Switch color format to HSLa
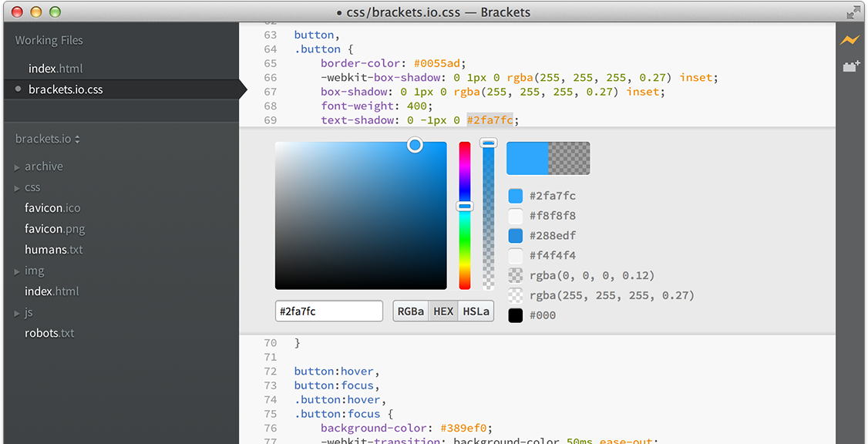868x444 pixels. pos(476,311)
